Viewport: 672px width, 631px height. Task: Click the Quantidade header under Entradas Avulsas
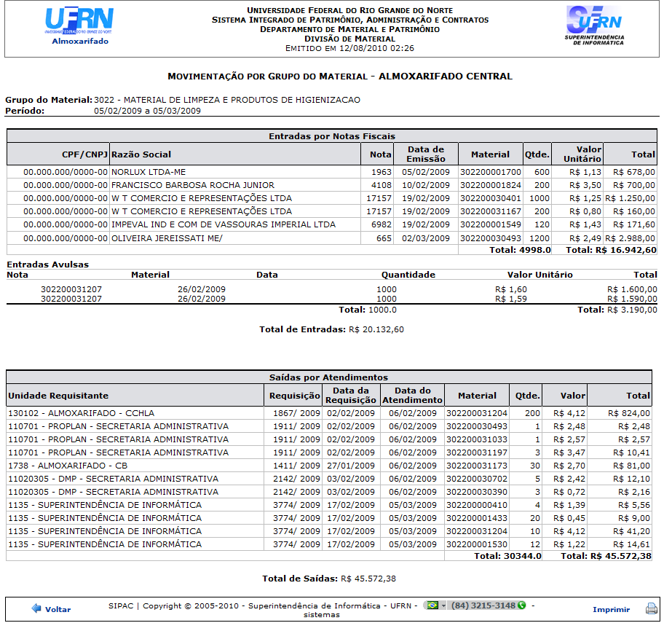(408, 275)
